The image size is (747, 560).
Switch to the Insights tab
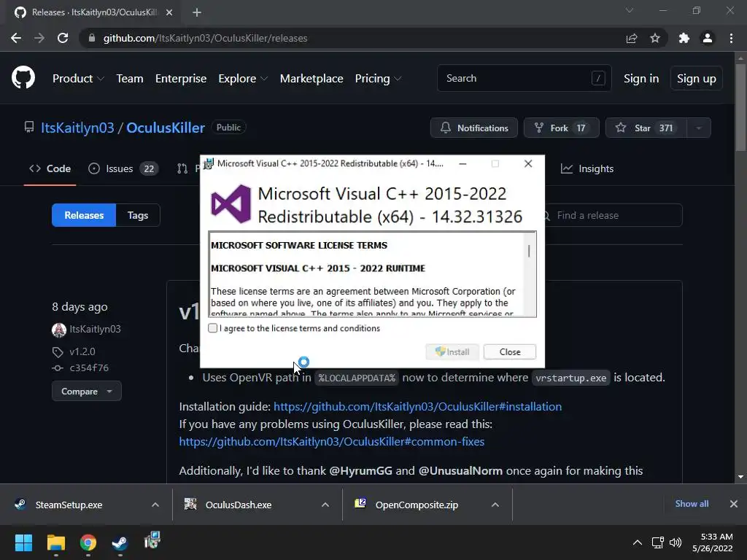pyautogui.click(x=587, y=168)
